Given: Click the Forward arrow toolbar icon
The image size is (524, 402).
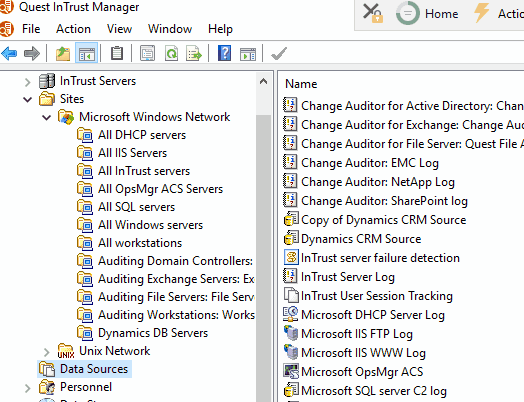Looking at the screenshot, I should [32, 53].
